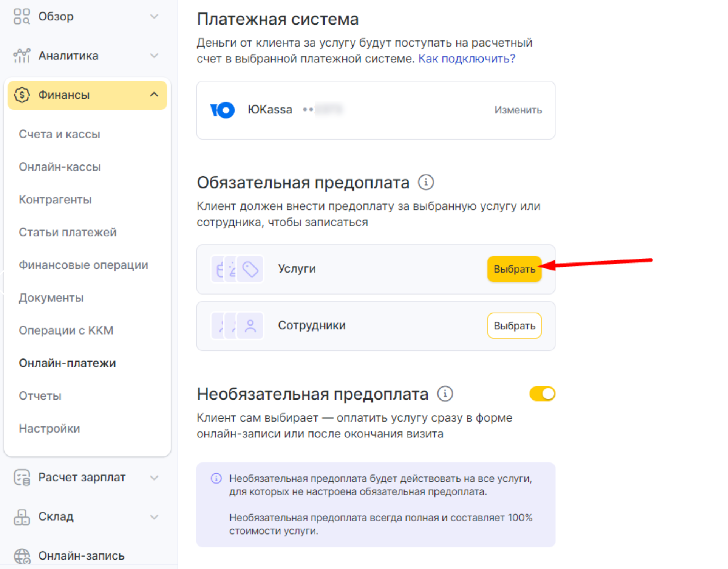This screenshot has width=728, height=569.
Task: Expand the Склад section chevron
Action: (x=154, y=517)
